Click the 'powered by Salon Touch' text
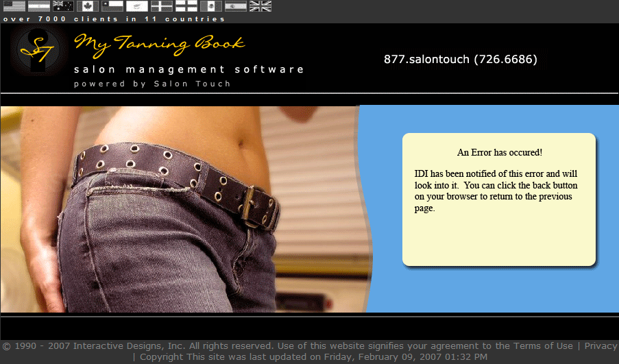 tap(152, 84)
